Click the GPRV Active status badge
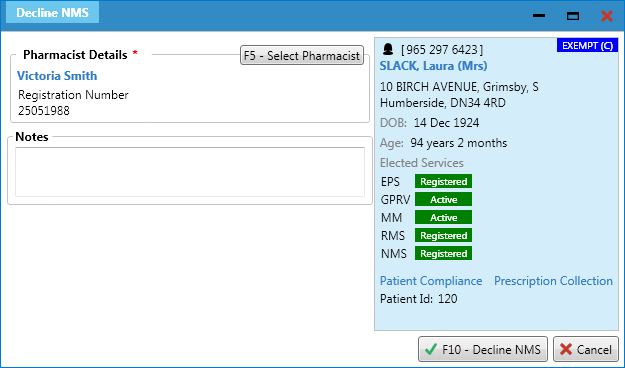 (443, 199)
